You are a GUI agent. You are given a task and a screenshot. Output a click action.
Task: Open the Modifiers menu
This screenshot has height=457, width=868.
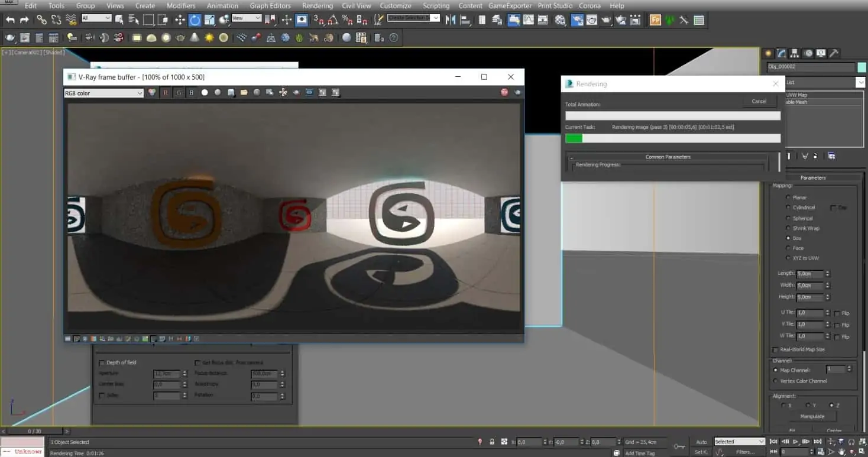click(x=181, y=5)
